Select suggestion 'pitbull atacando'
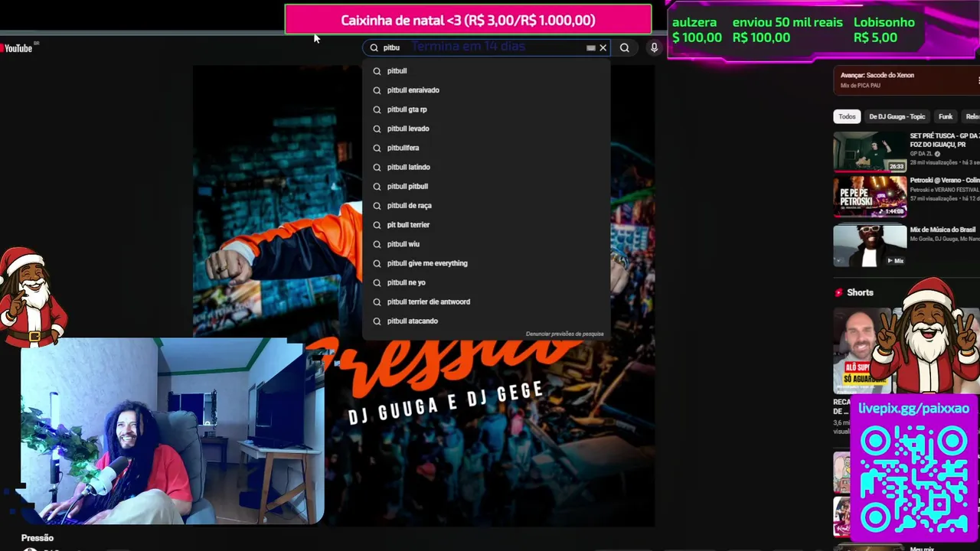 (486, 321)
